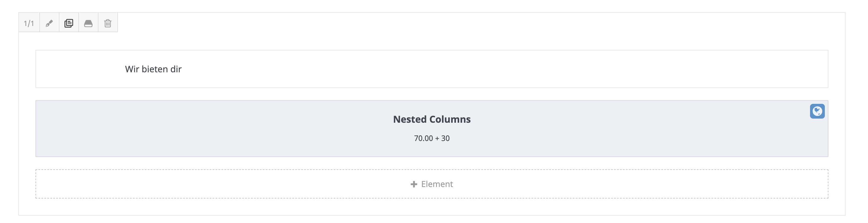Click the "70.00 + 30" column ratio label
The image size is (868, 223).
(432, 138)
